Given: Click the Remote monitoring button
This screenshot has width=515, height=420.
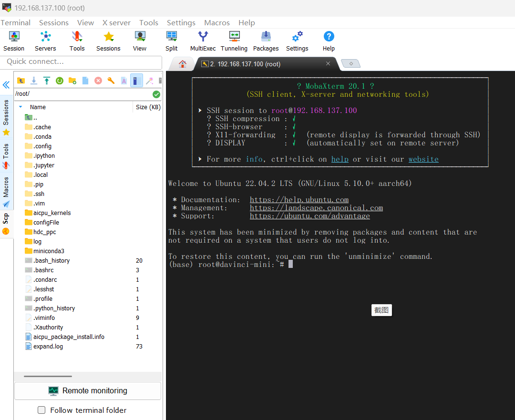Looking at the screenshot, I should pos(88,390).
